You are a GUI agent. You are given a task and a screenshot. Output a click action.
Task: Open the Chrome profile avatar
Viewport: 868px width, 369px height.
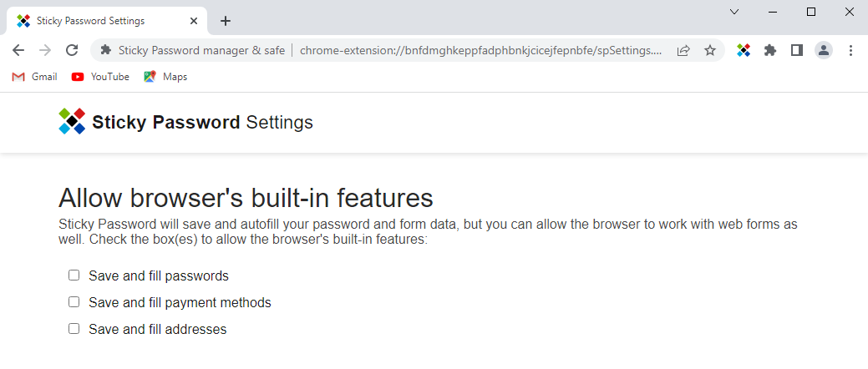pos(824,50)
